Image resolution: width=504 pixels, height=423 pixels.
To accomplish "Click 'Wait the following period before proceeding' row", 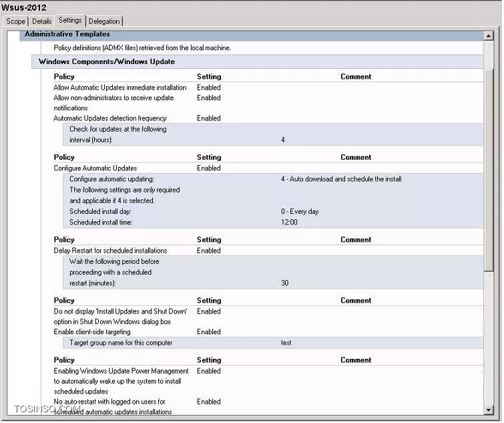I will (x=273, y=273).
